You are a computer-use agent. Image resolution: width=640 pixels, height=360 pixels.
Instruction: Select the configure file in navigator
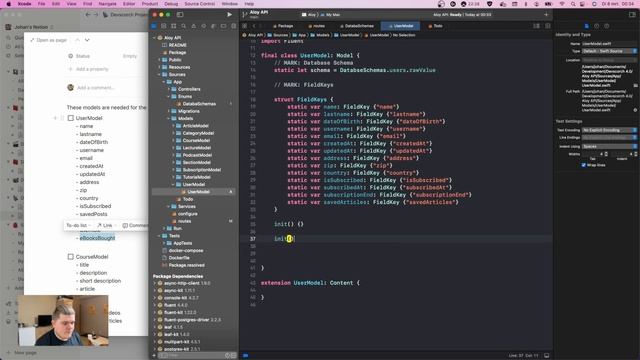(x=187, y=213)
